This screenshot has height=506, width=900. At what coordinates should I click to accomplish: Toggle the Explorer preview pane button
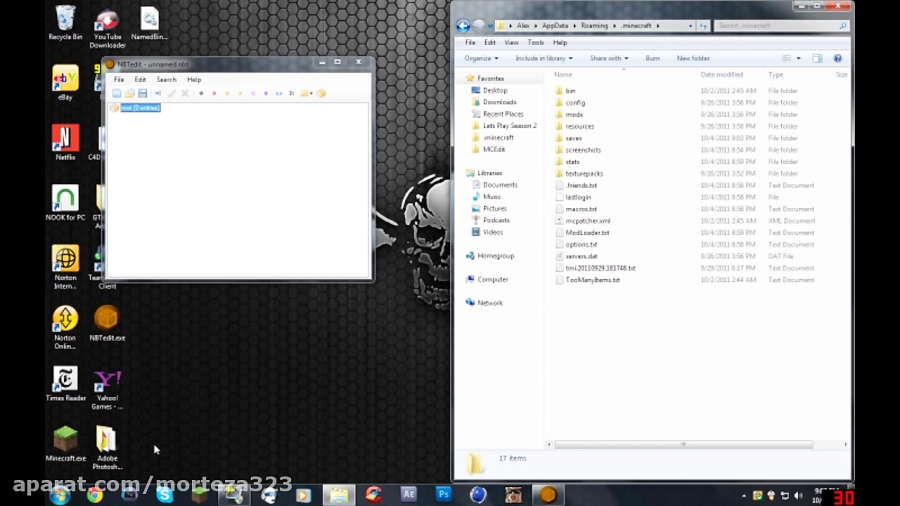pyautogui.click(x=817, y=58)
